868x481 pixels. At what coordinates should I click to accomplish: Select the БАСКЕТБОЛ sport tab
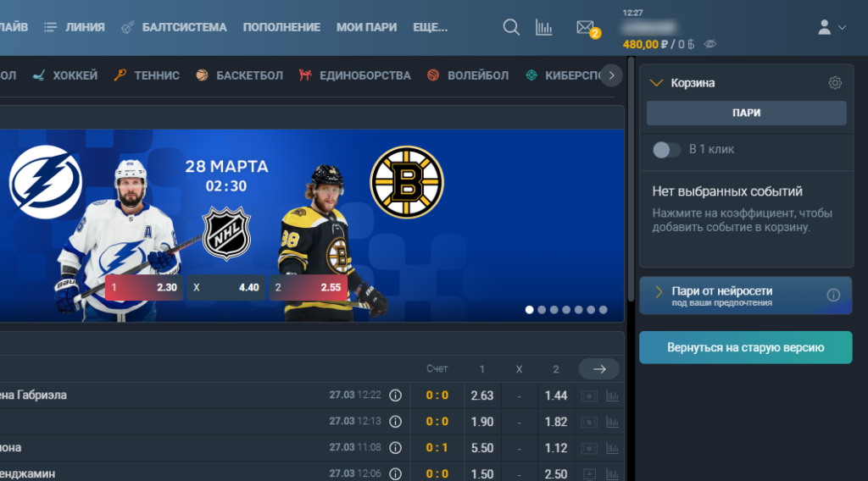[239, 75]
